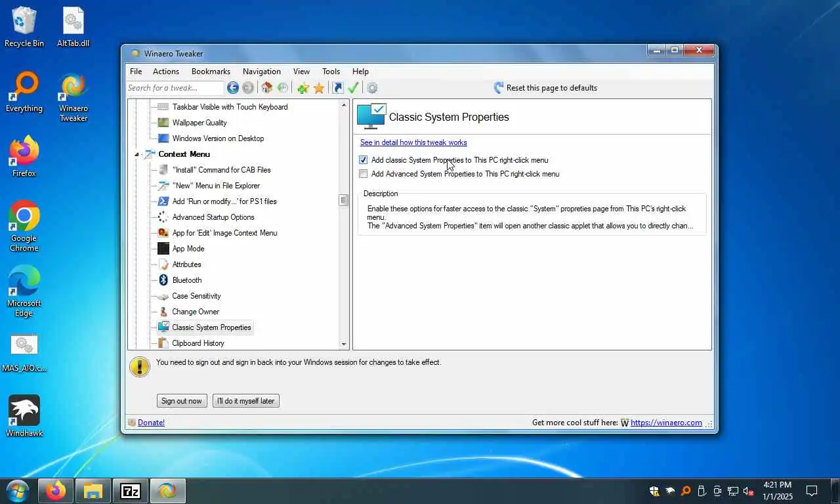Click the Clipboard History icon in tree
The image size is (840, 504).
[x=163, y=343]
